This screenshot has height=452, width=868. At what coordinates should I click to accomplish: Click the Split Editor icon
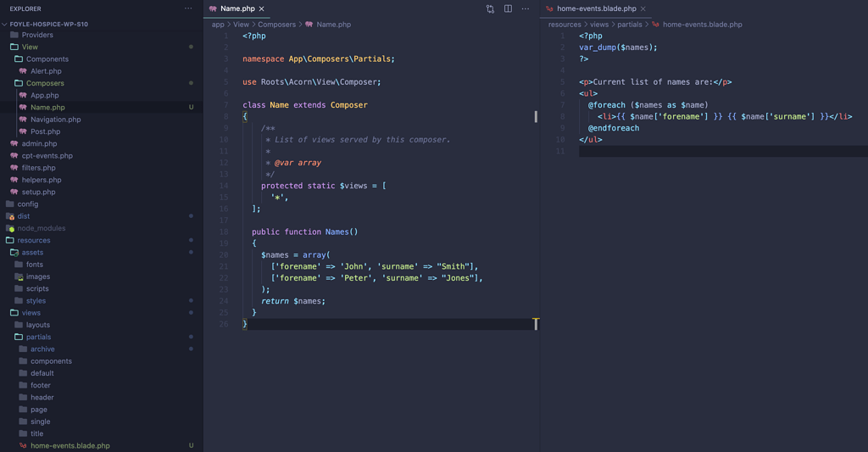(508, 8)
